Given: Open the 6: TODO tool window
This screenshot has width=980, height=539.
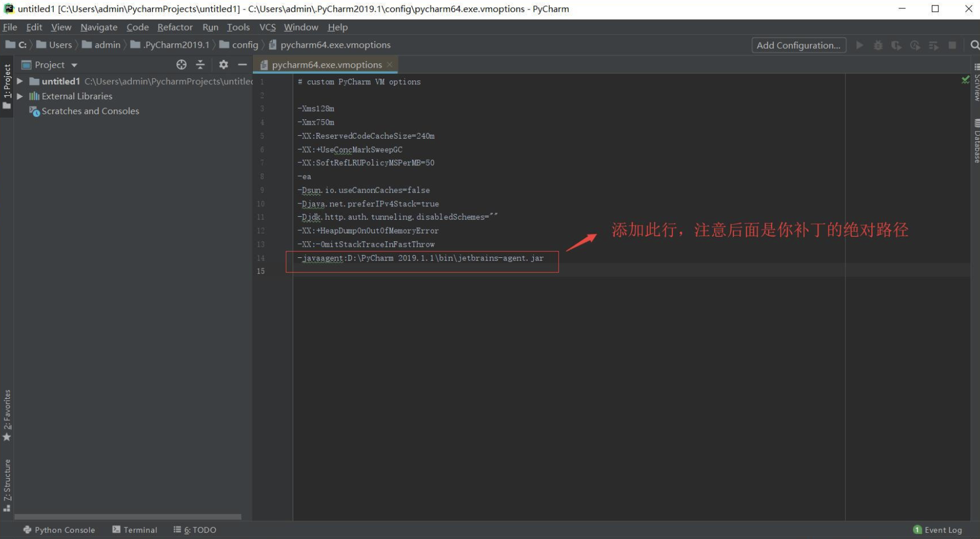Looking at the screenshot, I should (x=195, y=530).
